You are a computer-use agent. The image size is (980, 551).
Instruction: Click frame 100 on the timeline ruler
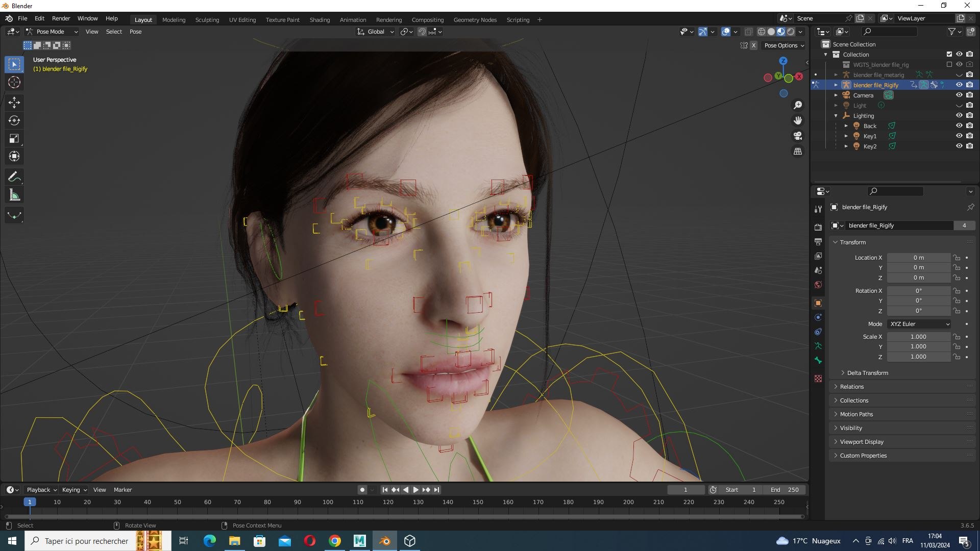[328, 502]
